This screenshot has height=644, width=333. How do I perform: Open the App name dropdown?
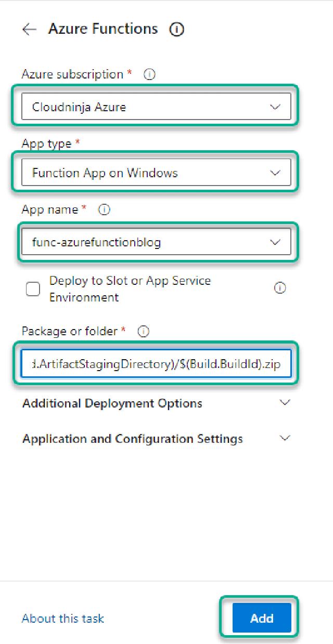(156, 242)
